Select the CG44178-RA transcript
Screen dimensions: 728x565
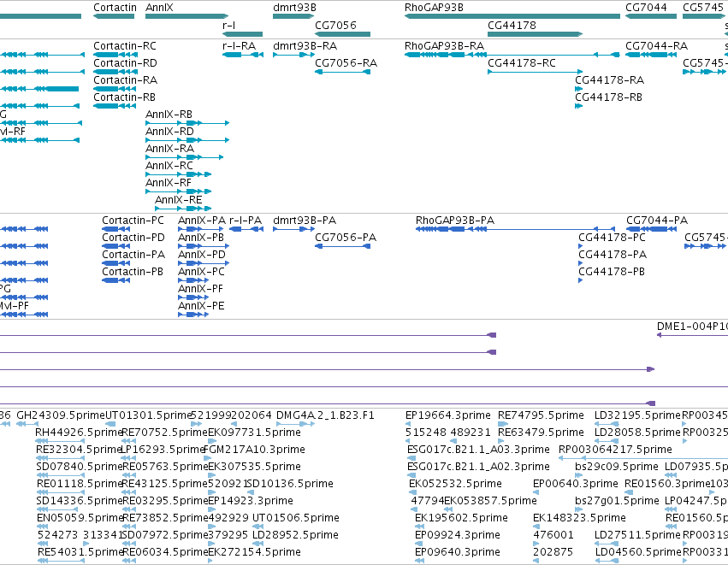pos(578,89)
